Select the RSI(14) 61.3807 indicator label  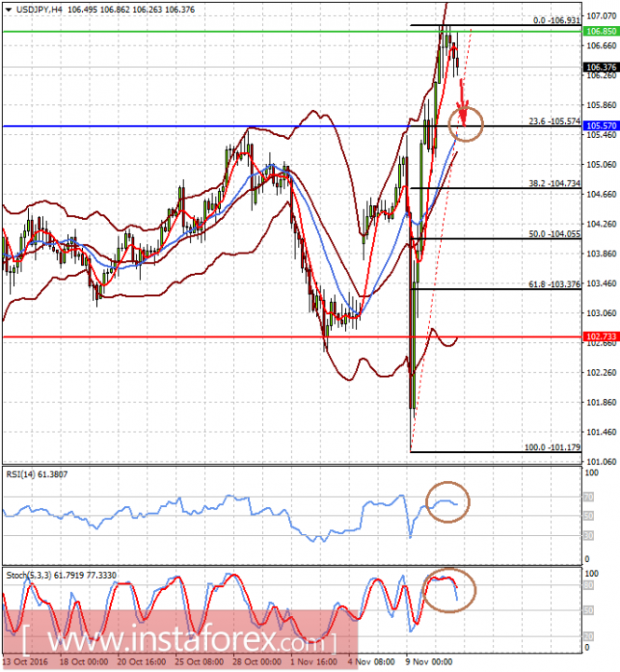click(37, 474)
